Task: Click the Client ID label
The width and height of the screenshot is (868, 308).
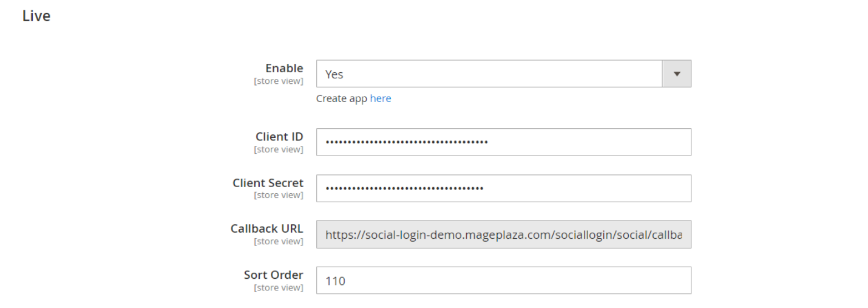Action: tap(279, 137)
